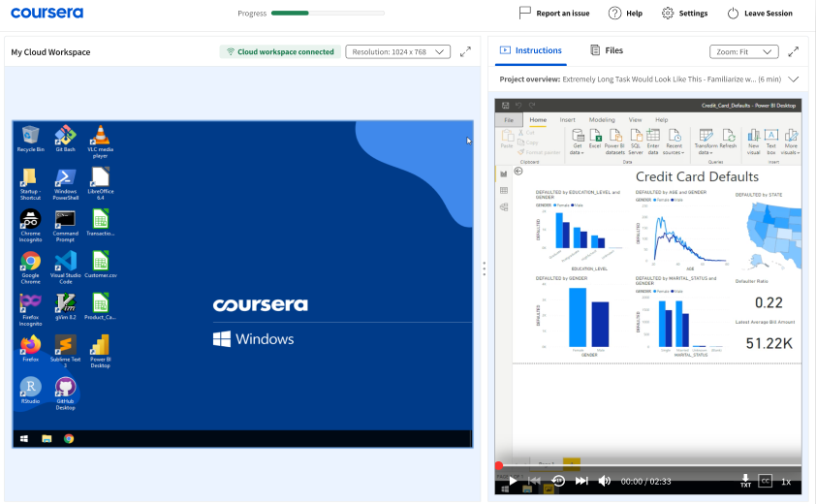This screenshot has height=504, width=816.
Task: Launch RStudio desktop icon
Action: tap(30, 391)
